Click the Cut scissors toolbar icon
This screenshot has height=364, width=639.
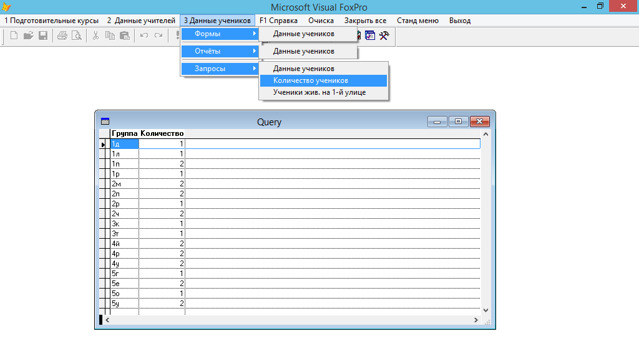95,36
